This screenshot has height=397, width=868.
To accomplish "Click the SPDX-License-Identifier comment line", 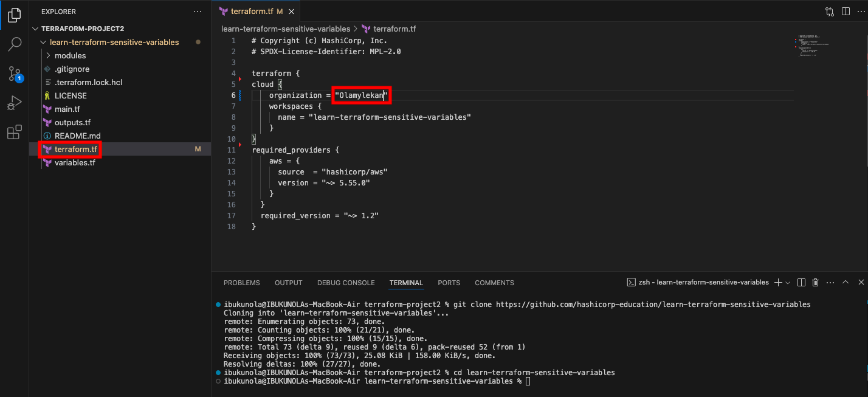I will pyautogui.click(x=326, y=52).
